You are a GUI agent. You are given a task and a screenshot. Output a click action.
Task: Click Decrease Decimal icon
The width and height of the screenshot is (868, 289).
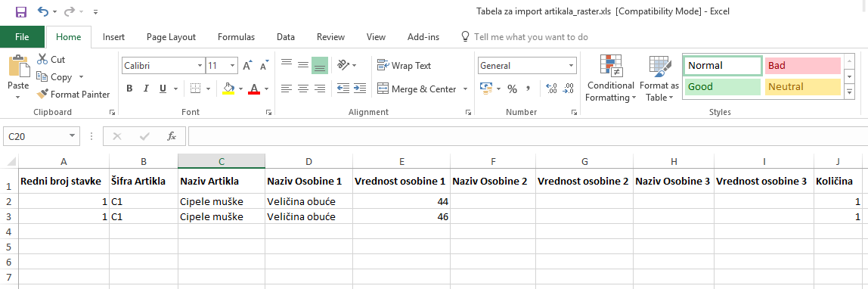click(x=569, y=89)
